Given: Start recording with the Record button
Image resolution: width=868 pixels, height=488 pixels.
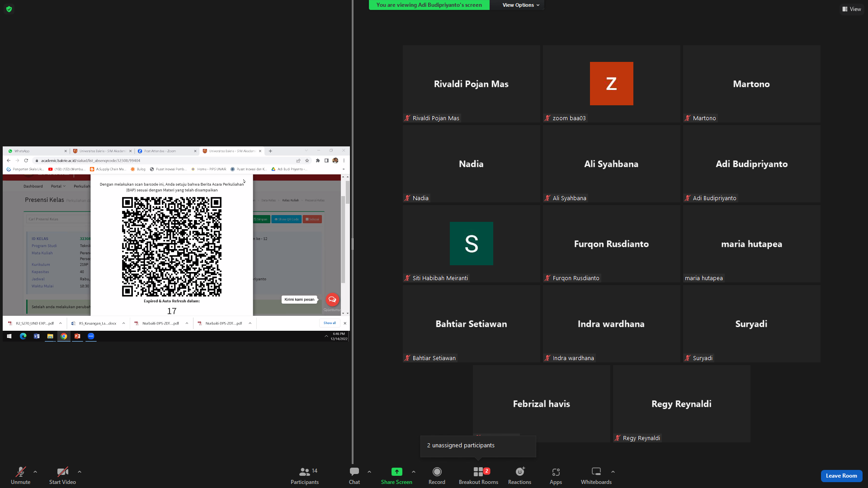Looking at the screenshot, I should [x=437, y=475].
